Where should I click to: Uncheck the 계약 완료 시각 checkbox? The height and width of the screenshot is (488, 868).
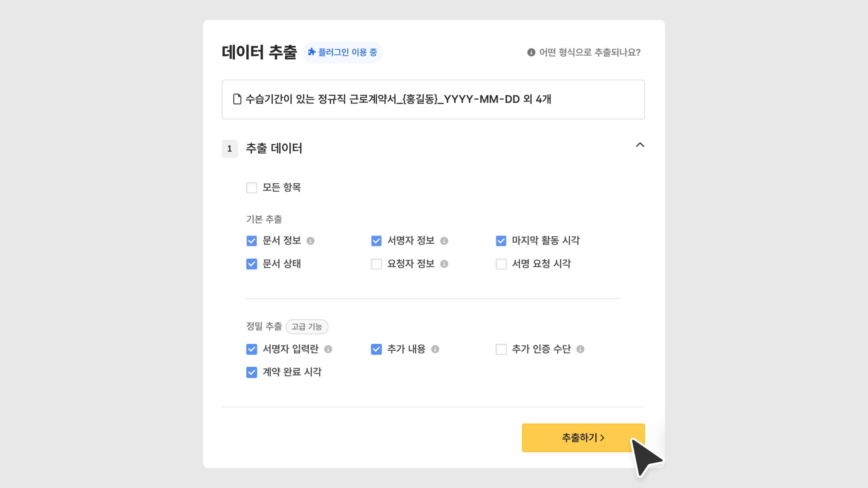(251, 372)
